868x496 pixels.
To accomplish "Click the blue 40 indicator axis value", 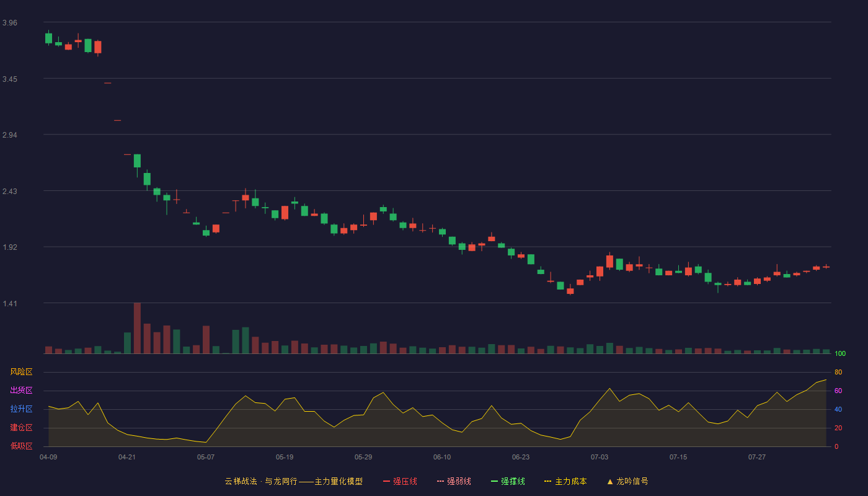I will [838, 409].
